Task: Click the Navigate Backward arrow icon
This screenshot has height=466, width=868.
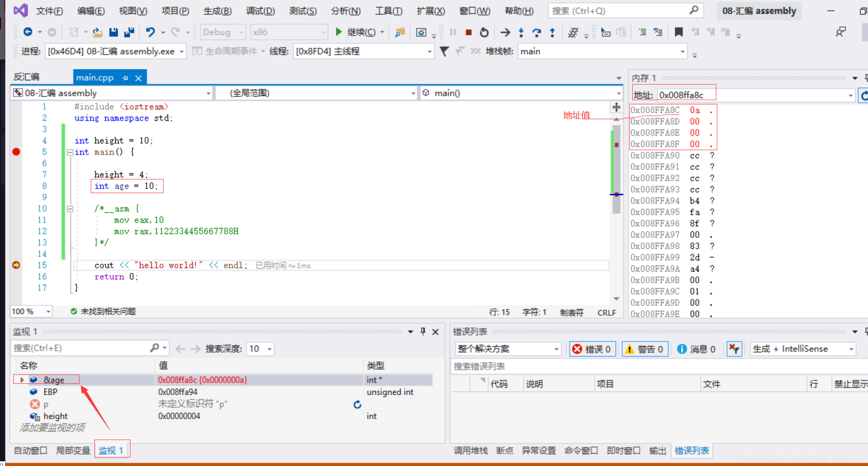Action: [x=28, y=32]
